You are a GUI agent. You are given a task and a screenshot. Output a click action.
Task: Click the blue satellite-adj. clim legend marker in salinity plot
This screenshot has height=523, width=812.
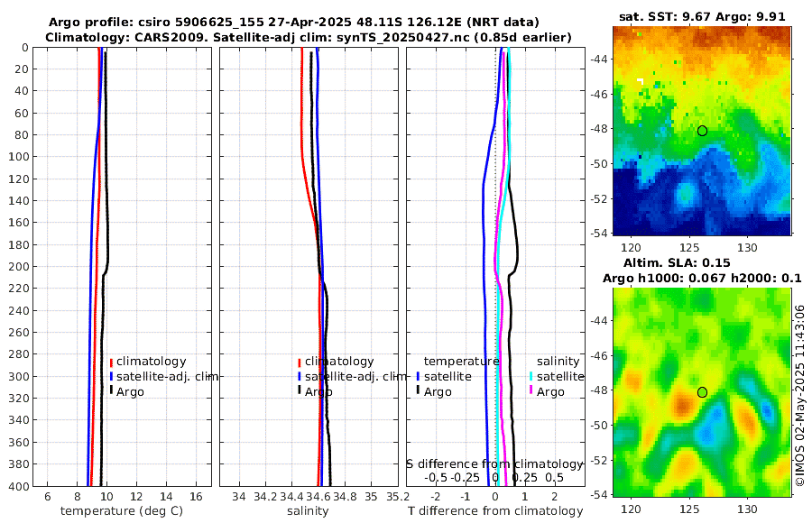click(300, 376)
